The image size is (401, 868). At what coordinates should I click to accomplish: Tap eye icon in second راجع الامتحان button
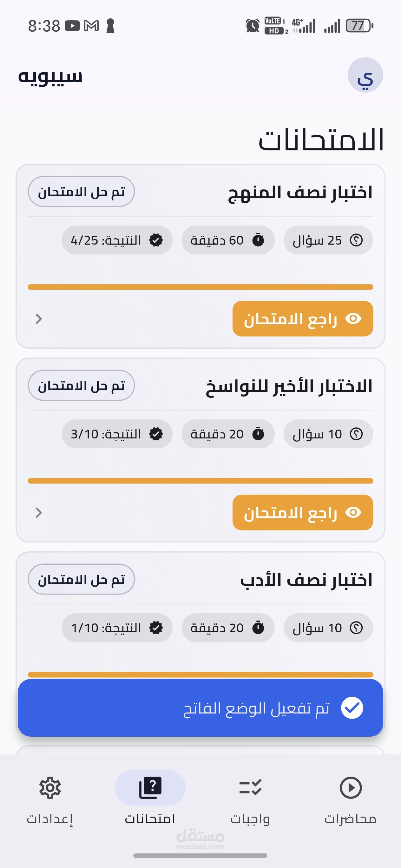pyautogui.click(x=353, y=512)
